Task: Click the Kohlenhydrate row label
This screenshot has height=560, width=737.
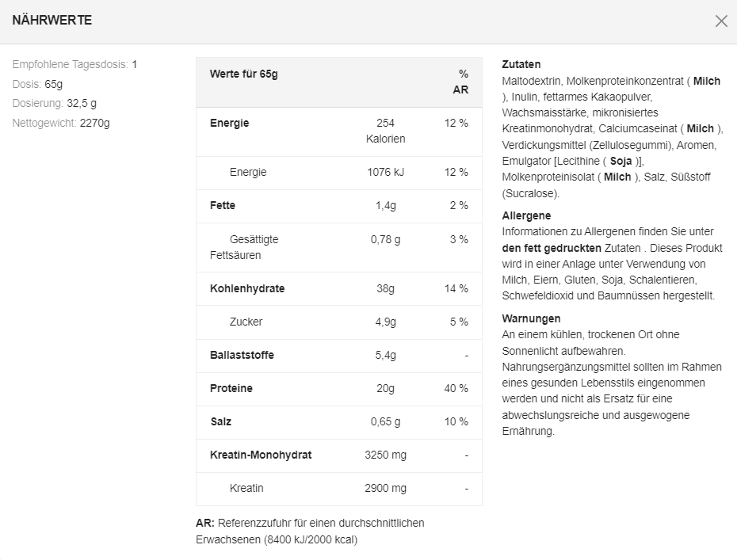Action: pyautogui.click(x=247, y=288)
